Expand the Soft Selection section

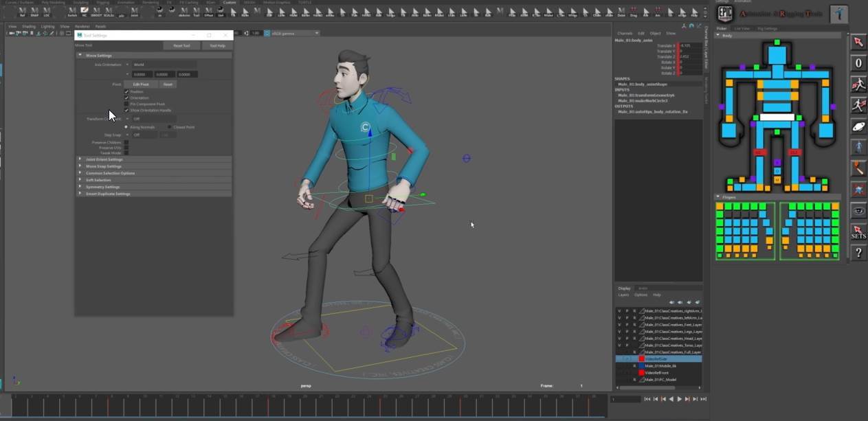point(153,180)
